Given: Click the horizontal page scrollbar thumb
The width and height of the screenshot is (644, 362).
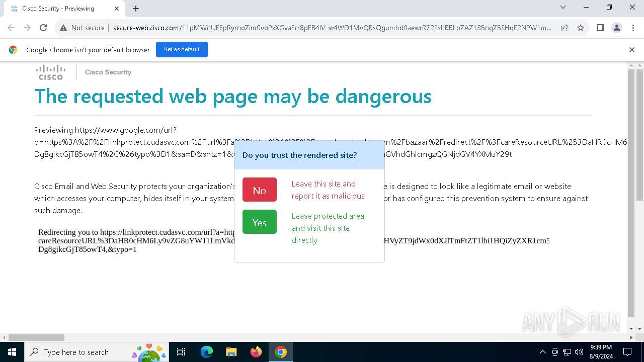Looking at the screenshot, I should 36,338.
